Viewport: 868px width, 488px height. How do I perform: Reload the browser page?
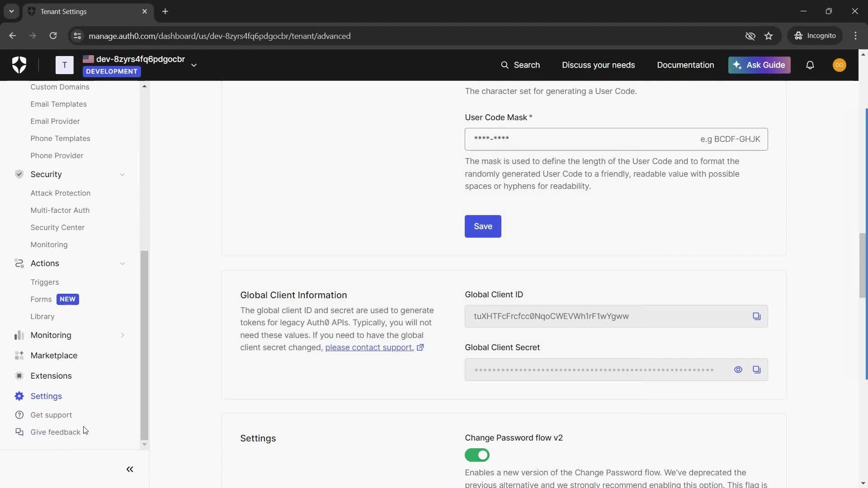tap(53, 36)
